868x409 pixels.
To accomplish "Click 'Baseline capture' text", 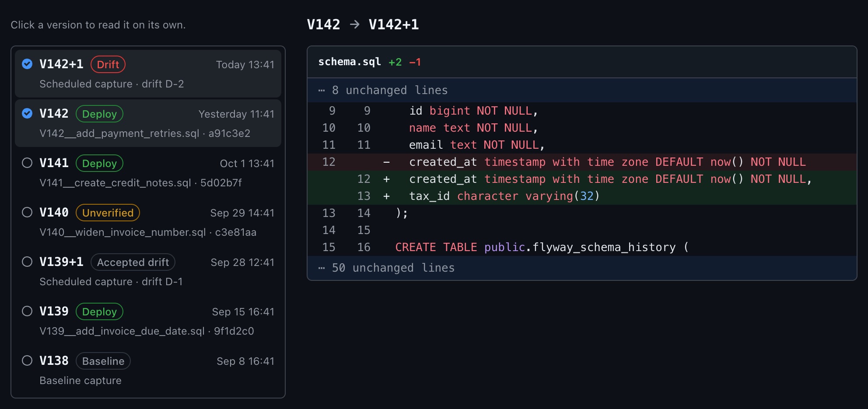I will pyautogui.click(x=80, y=381).
